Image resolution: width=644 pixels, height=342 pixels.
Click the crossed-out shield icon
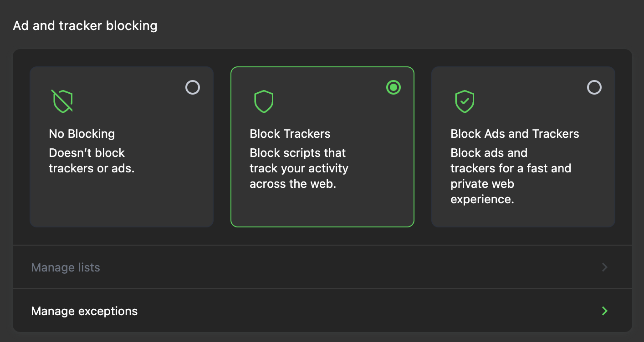62,101
